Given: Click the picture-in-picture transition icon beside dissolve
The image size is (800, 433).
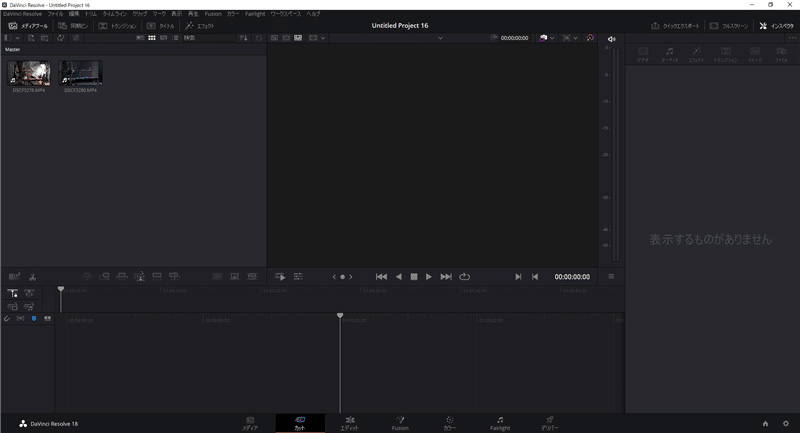Looking at the screenshot, I should (235, 276).
